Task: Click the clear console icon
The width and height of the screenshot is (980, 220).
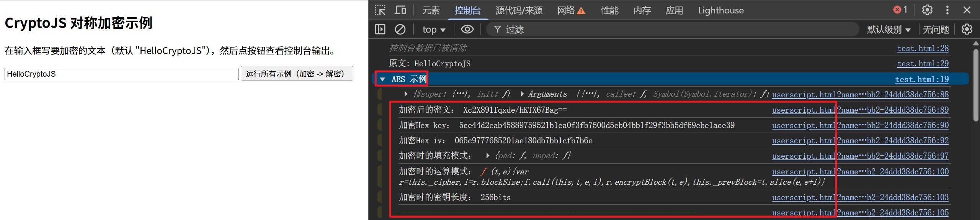Action: coord(400,30)
